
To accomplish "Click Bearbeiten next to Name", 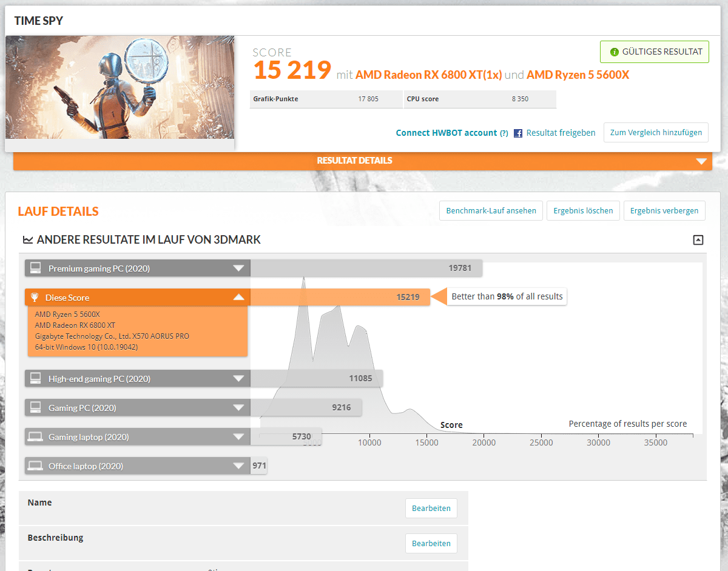I will pyautogui.click(x=431, y=509).
